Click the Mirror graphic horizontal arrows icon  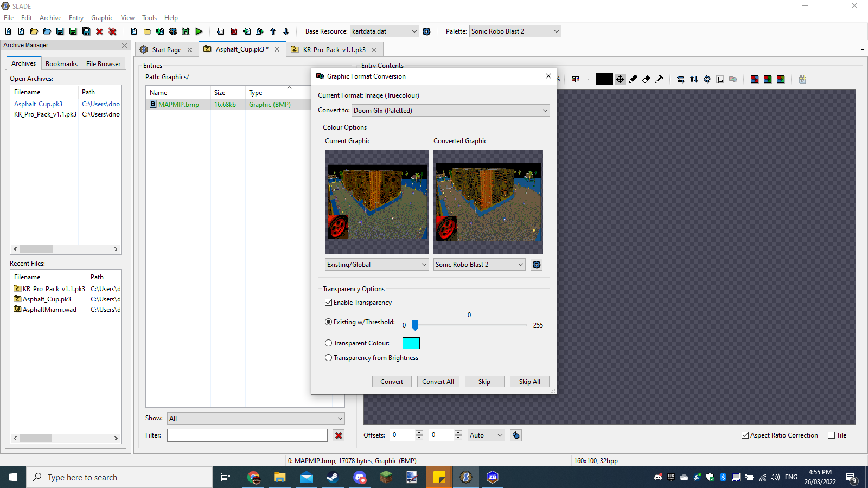coord(680,79)
